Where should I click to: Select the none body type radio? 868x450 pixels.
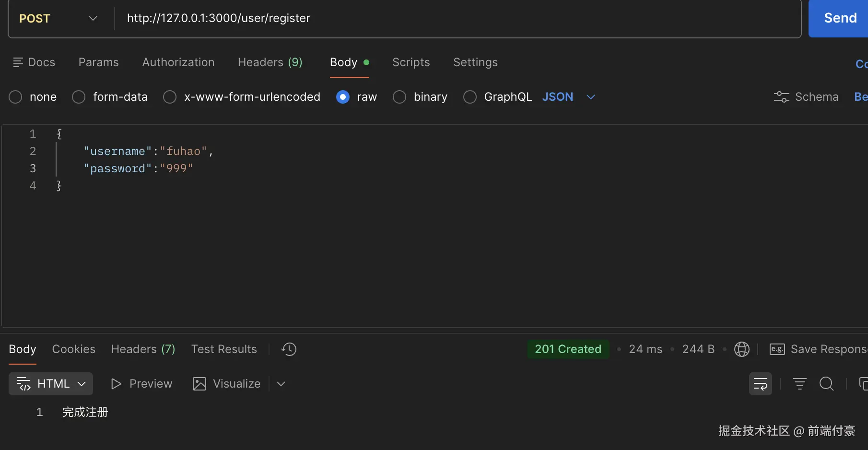(16, 97)
